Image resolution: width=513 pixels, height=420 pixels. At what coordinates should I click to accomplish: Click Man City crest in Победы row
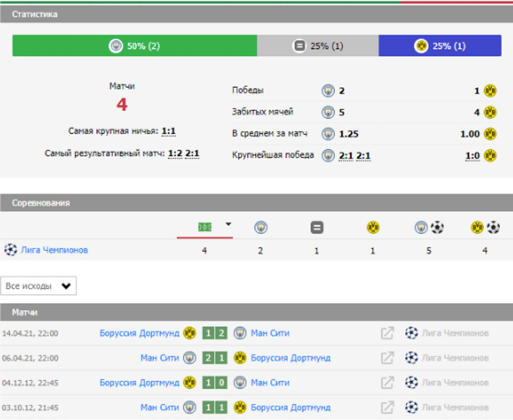tap(328, 91)
